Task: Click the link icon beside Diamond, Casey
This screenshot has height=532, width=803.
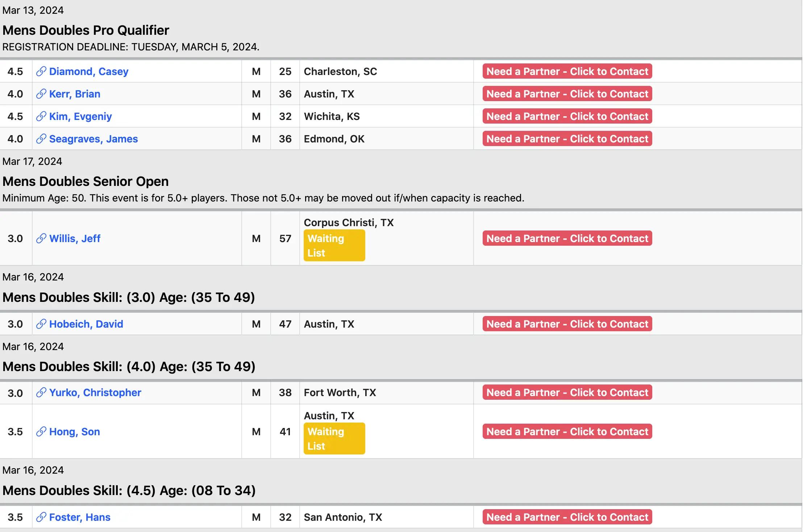Action: (x=41, y=71)
